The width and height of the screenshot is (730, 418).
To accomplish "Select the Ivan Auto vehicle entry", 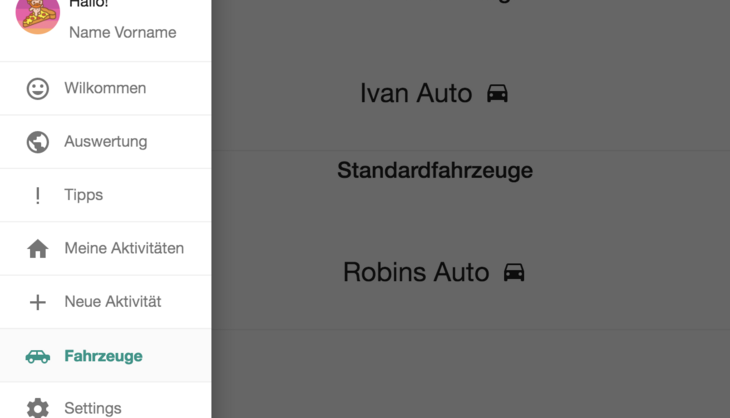I will (x=471, y=93).
